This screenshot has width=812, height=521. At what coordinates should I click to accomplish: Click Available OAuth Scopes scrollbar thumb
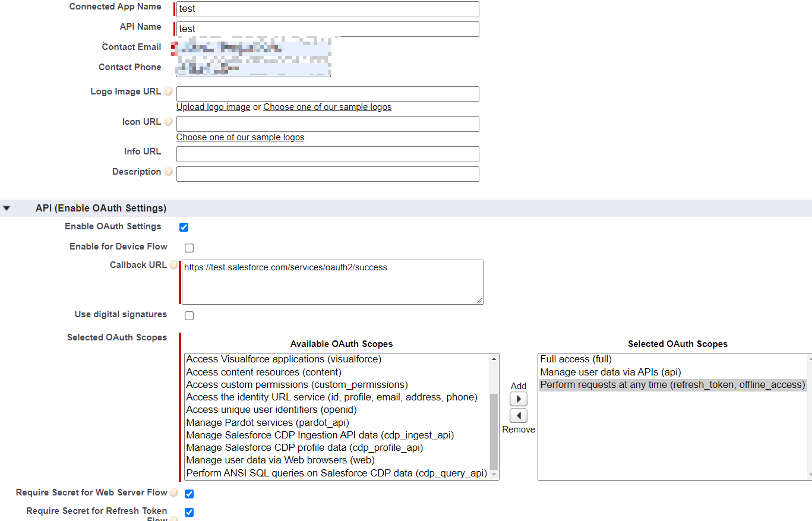coord(494,431)
